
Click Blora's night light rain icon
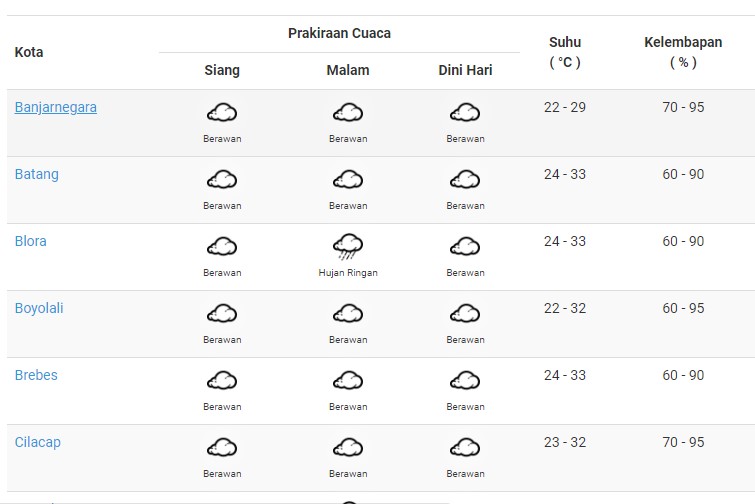click(348, 246)
